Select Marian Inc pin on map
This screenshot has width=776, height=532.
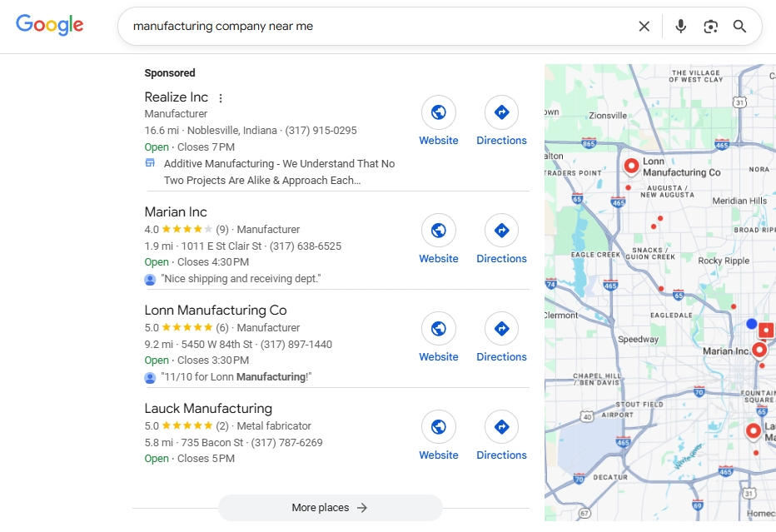click(759, 350)
